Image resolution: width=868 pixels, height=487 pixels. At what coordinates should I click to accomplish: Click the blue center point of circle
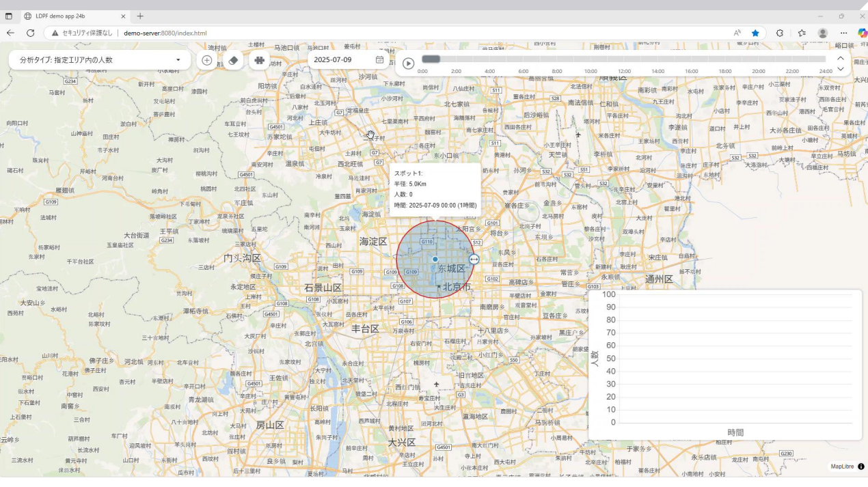[x=435, y=260]
